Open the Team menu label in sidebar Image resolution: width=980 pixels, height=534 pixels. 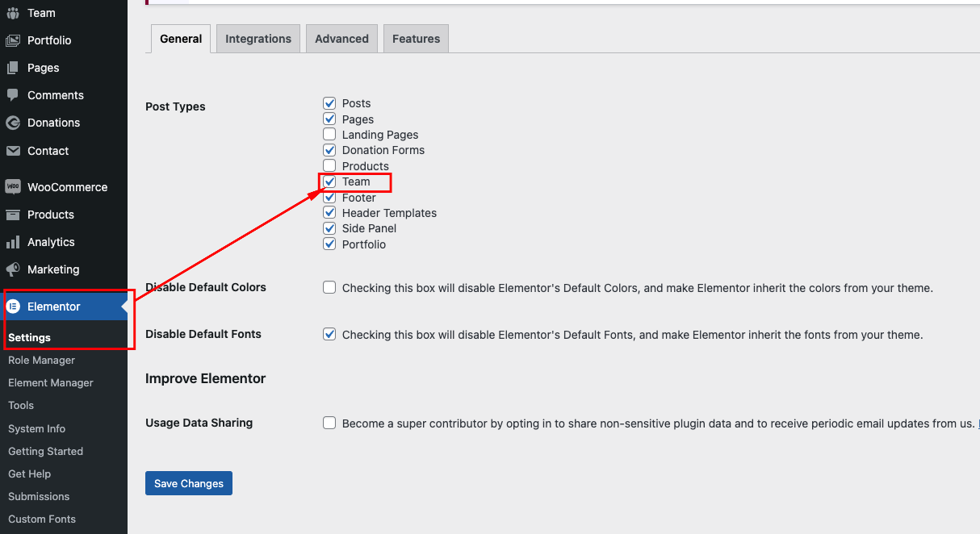[41, 13]
